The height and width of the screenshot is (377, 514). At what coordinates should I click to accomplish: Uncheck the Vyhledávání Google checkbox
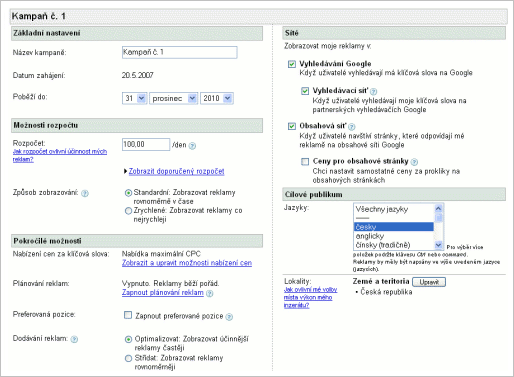[292, 64]
